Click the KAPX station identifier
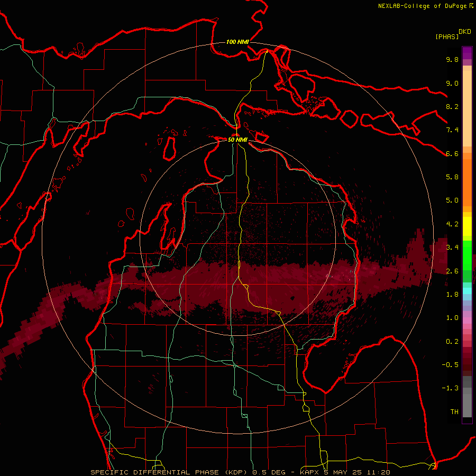The width and height of the screenshot is (476, 476). [309, 472]
